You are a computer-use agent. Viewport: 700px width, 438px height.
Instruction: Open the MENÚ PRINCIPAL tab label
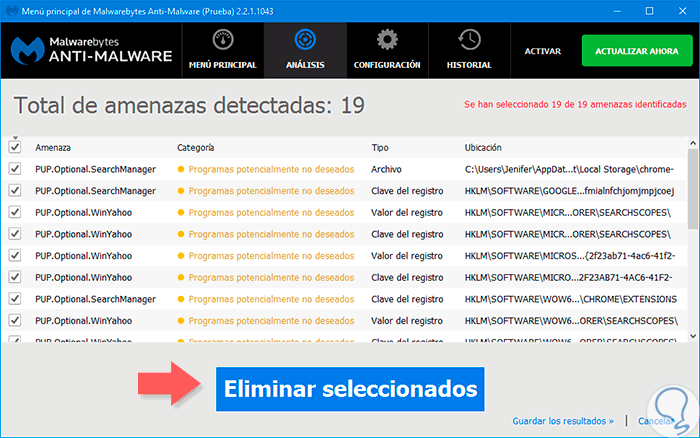(223, 65)
